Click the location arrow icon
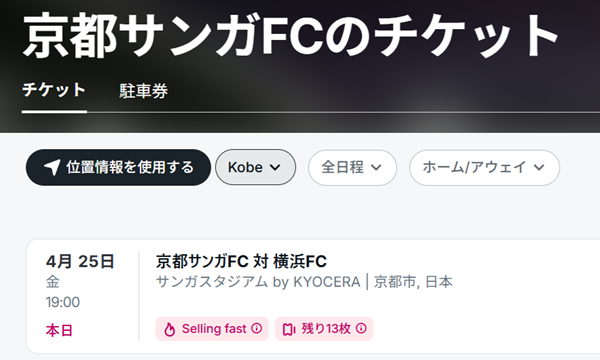Image resolution: width=600 pixels, height=360 pixels. tap(52, 168)
